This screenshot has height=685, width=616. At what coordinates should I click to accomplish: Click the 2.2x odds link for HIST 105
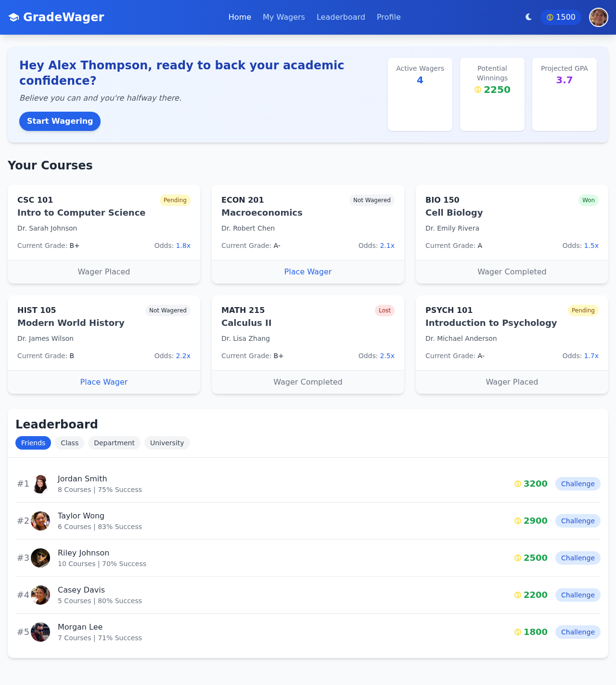click(183, 356)
